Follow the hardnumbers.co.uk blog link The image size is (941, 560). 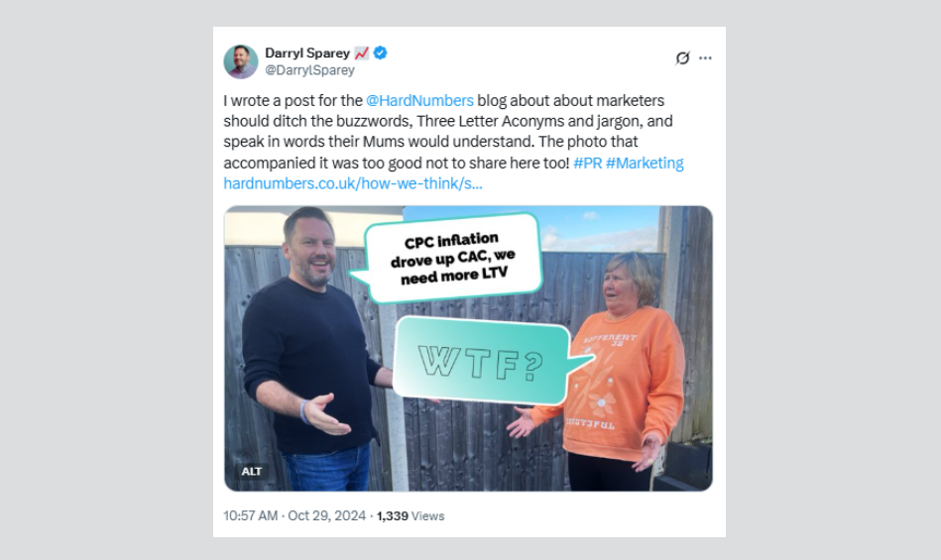pyautogui.click(x=353, y=183)
